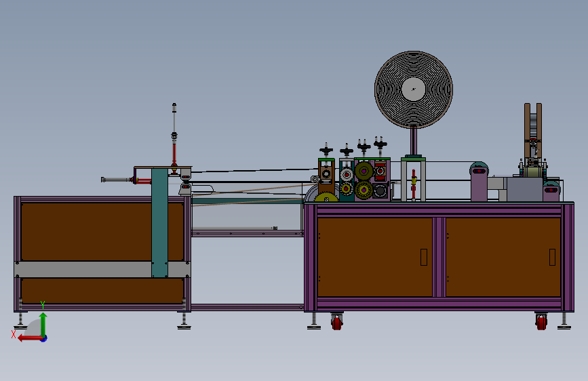Select the large circular wire spool disk
Image resolution: width=588 pixels, height=381 pixels.
[414, 89]
